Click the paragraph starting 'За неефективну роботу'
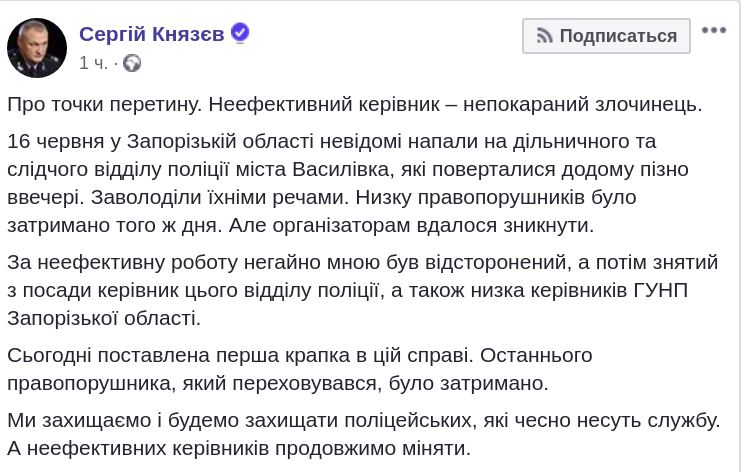 360,290
